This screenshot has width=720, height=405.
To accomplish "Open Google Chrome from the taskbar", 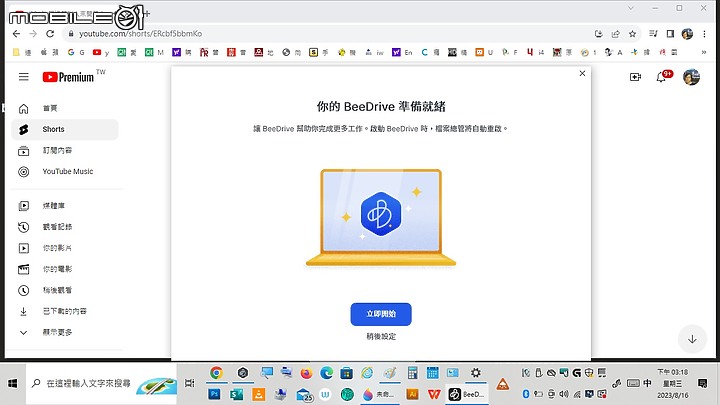I will point(216,373).
